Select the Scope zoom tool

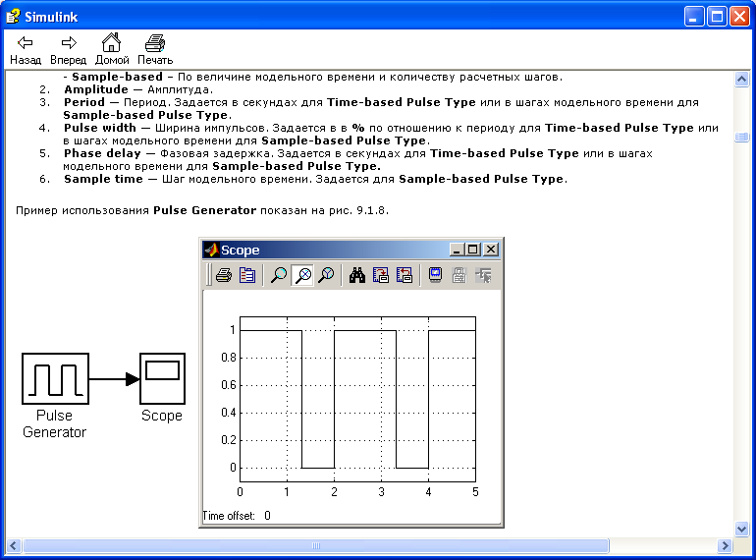point(279,275)
